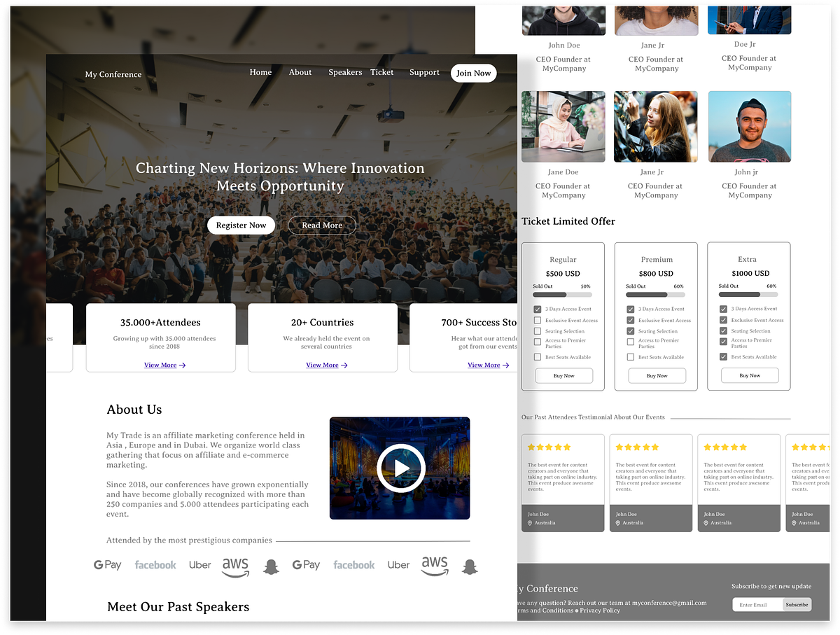Click the first Snapchat ghost icon
The height and width of the screenshot is (635, 840).
271,566
